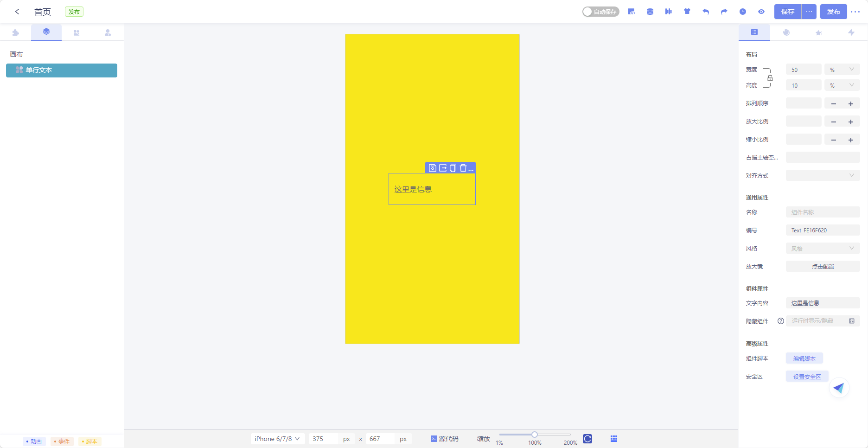Go back using the top-left arrow
This screenshot has width=868, height=448.
click(17, 12)
